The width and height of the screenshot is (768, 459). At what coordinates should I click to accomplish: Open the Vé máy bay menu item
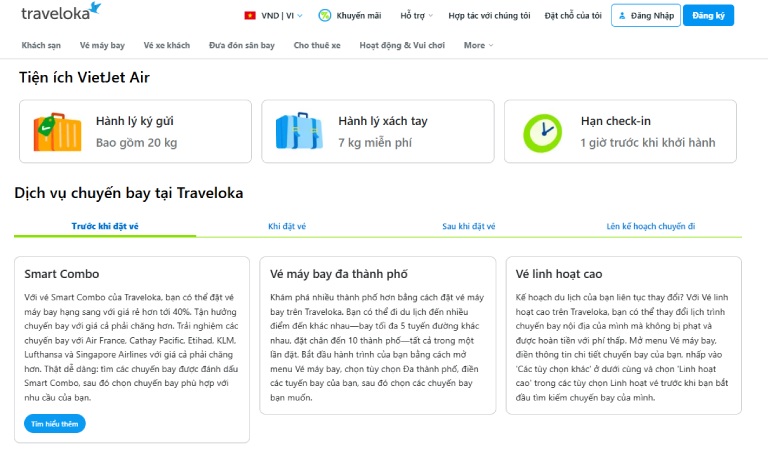[102, 45]
